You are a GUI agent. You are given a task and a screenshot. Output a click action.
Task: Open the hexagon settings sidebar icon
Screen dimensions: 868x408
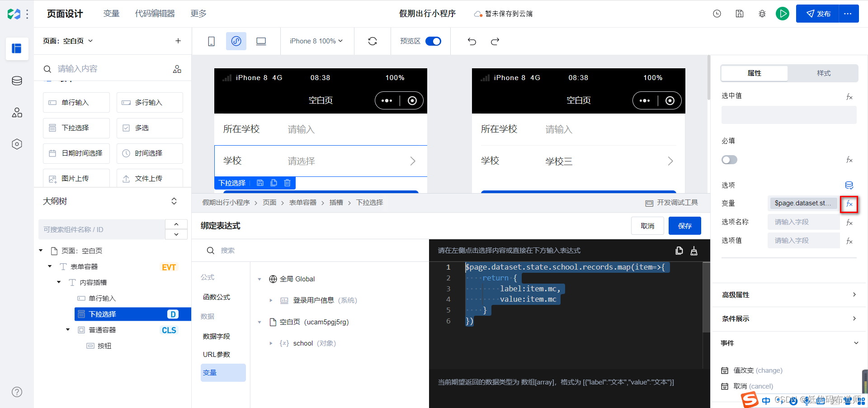coord(17,144)
